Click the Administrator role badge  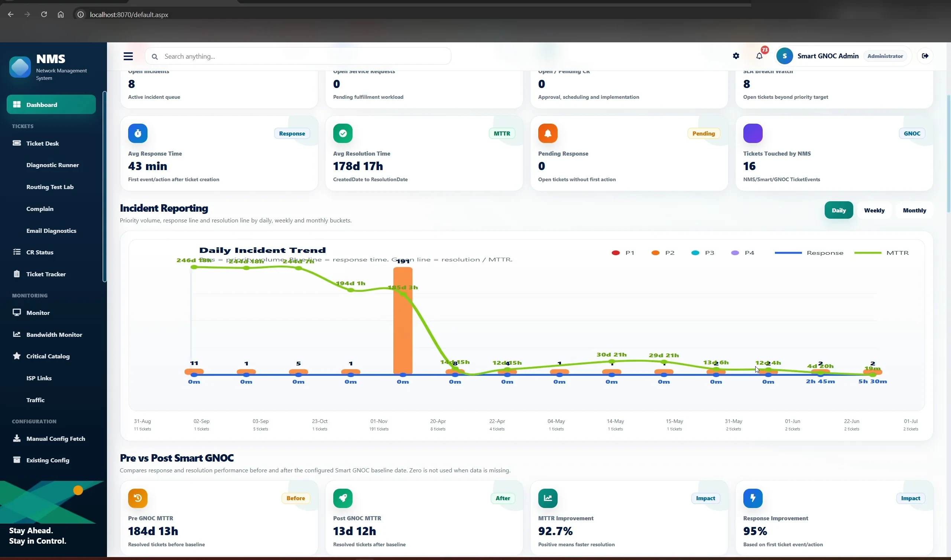click(x=885, y=56)
